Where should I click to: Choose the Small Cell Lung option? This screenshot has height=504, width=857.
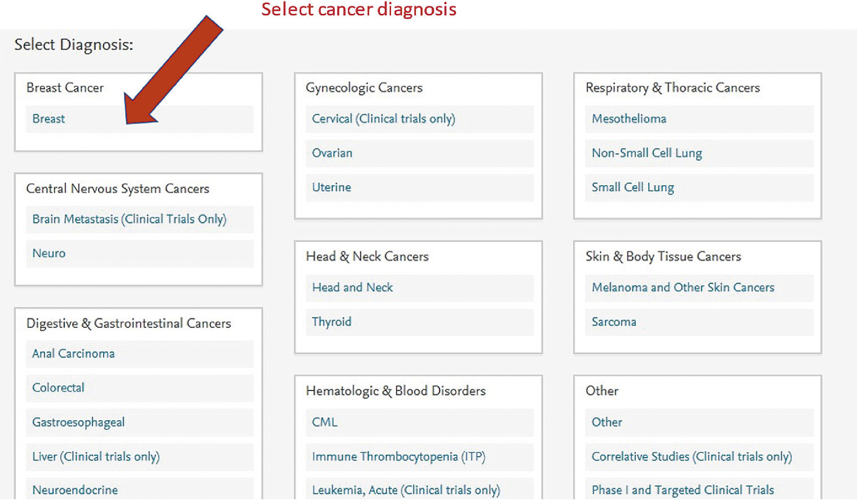tap(632, 188)
